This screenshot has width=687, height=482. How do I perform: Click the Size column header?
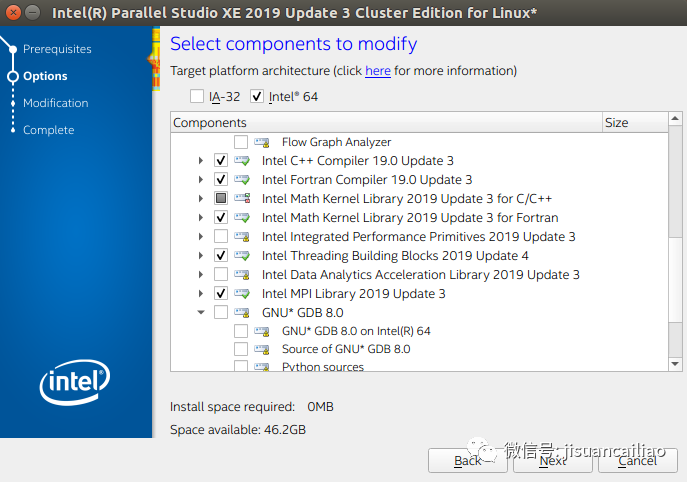click(x=635, y=122)
